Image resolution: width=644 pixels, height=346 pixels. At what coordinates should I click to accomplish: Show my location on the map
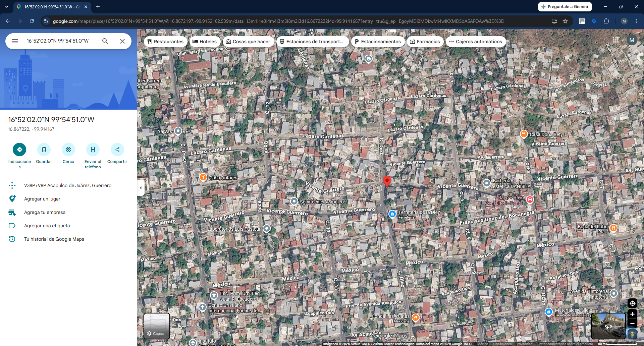click(632, 303)
